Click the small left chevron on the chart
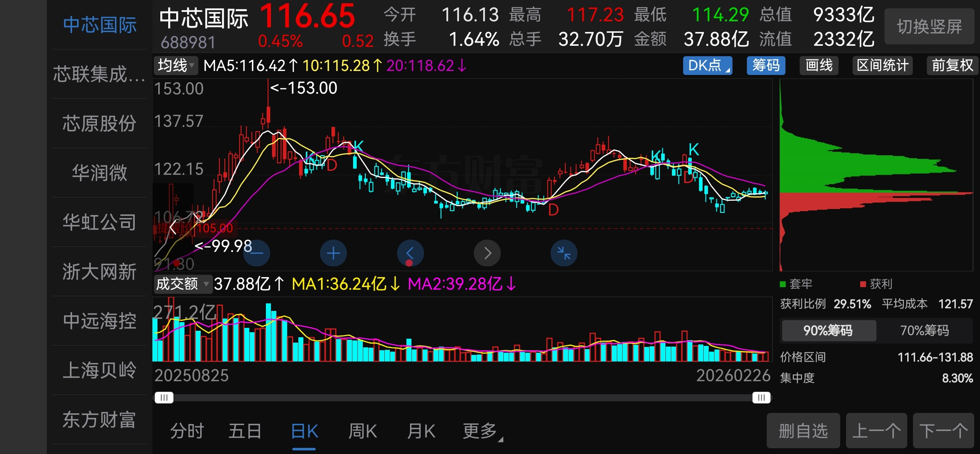The width and height of the screenshot is (980, 454). [173, 228]
